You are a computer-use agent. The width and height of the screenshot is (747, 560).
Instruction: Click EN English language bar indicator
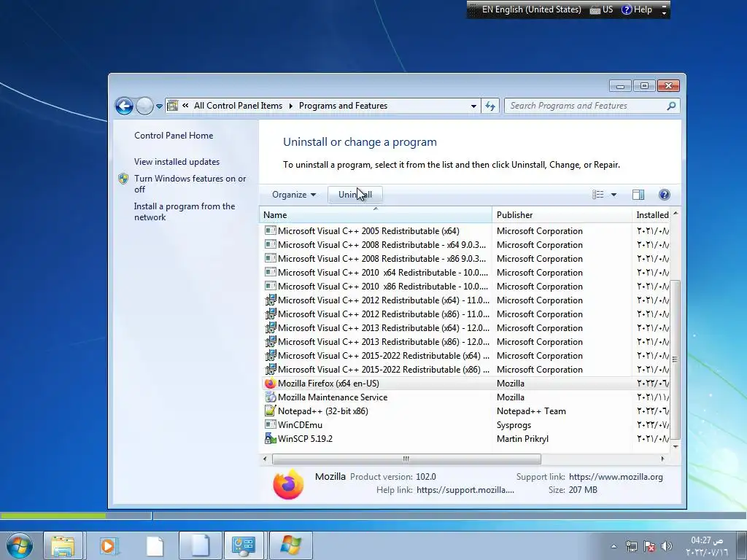coord(531,9)
